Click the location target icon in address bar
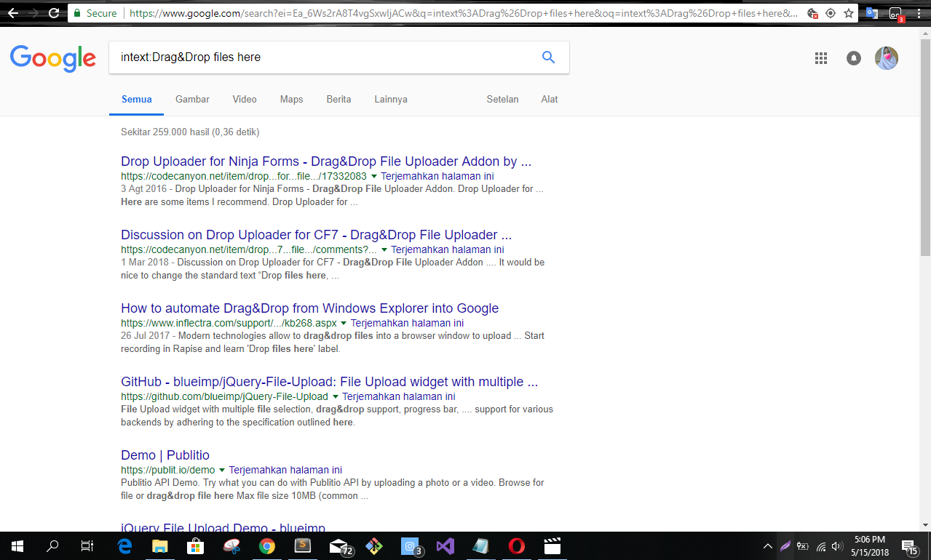Image resolution: width=931 pixels, height=560 pixels. [831, 13]
